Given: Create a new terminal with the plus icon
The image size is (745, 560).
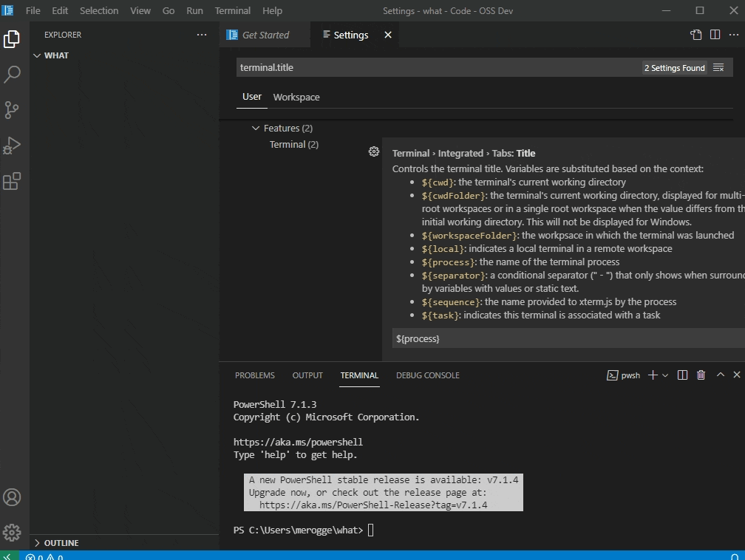Looking at the screenshot, I should click(x=651, y=375).
